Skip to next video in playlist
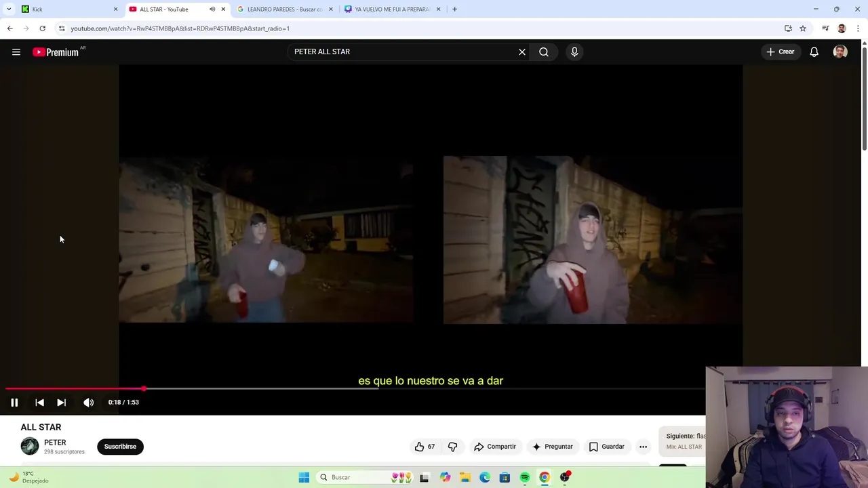The width and height of the screenshot is (868, 488). (x=61, y=403)
